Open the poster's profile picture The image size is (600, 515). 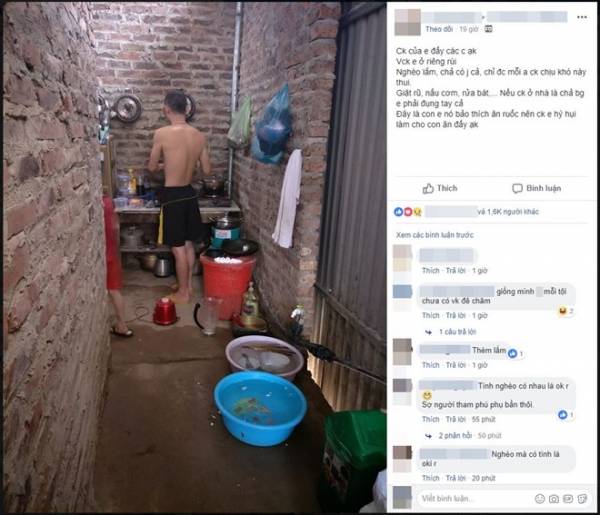point(408,23)
